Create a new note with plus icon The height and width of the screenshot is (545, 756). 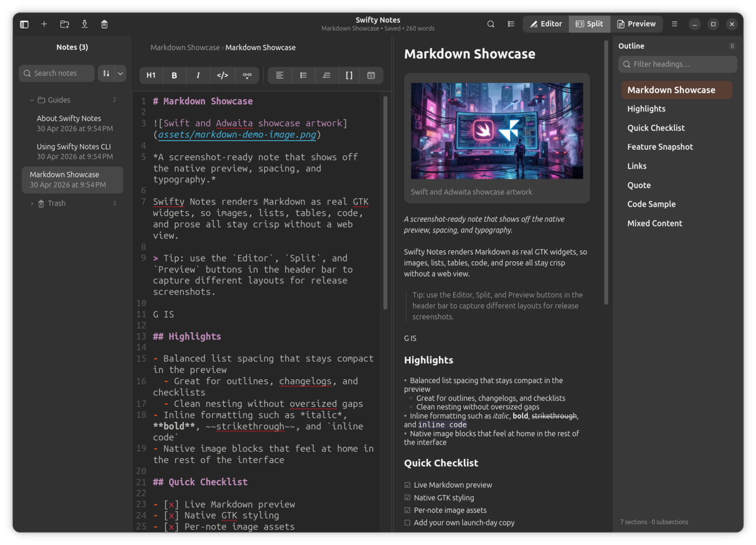point(44,24)
